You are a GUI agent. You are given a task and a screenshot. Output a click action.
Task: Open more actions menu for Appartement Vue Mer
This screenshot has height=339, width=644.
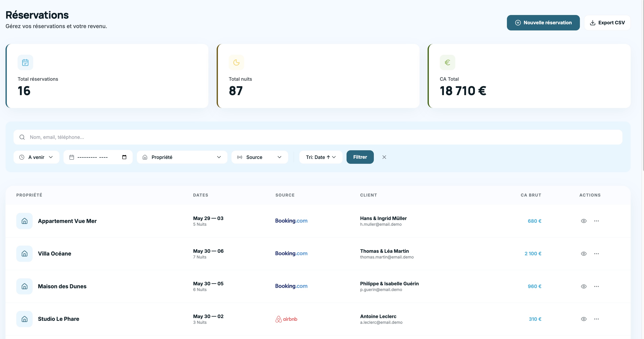click(x=596, y=221)
